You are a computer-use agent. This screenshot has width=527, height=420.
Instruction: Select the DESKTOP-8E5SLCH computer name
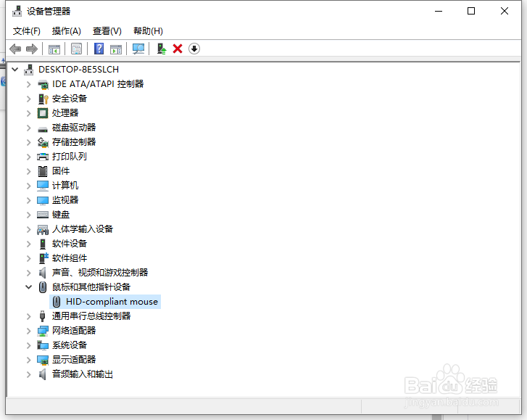coord(78,70)
